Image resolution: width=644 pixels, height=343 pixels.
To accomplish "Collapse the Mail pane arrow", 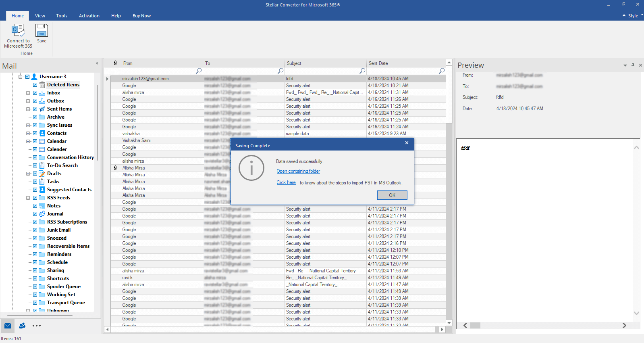I will click(97, 63).
